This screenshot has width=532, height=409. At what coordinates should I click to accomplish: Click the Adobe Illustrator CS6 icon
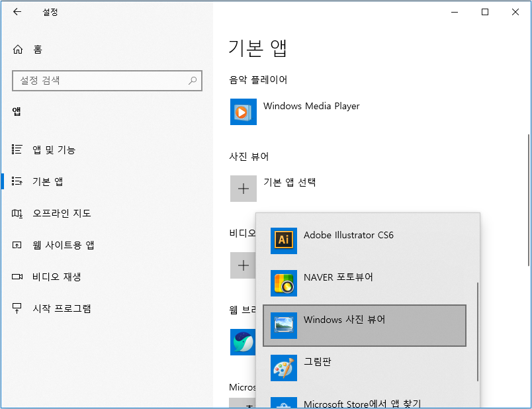[x=284, y=241]
